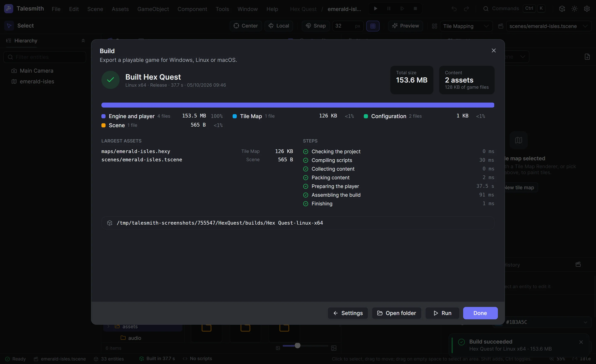The width and height of the screenshot is (596, 364).
Task: Click the Undo arrow icon
Action: [x=454, y=9]
